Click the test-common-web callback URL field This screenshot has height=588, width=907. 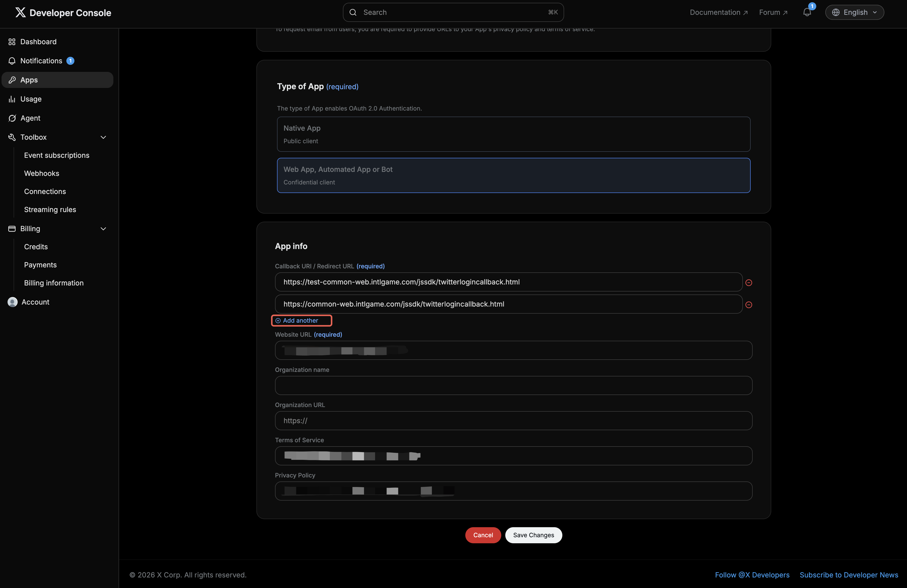point(508,282)
